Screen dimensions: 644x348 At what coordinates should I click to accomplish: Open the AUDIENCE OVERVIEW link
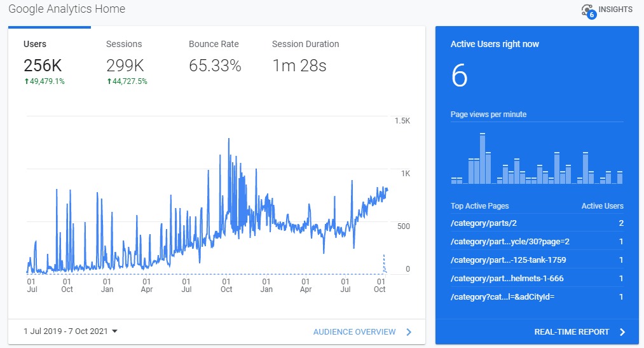(x=355, y=332)
